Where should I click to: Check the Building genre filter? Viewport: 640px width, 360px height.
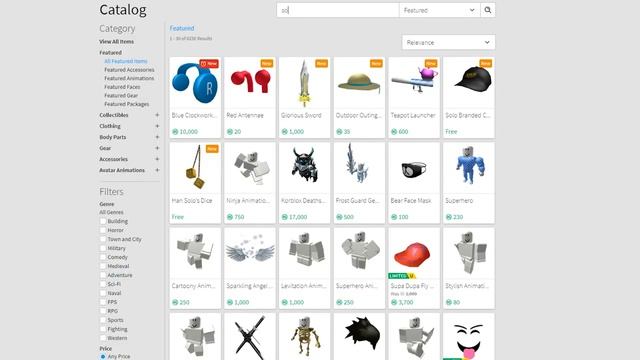103,221
